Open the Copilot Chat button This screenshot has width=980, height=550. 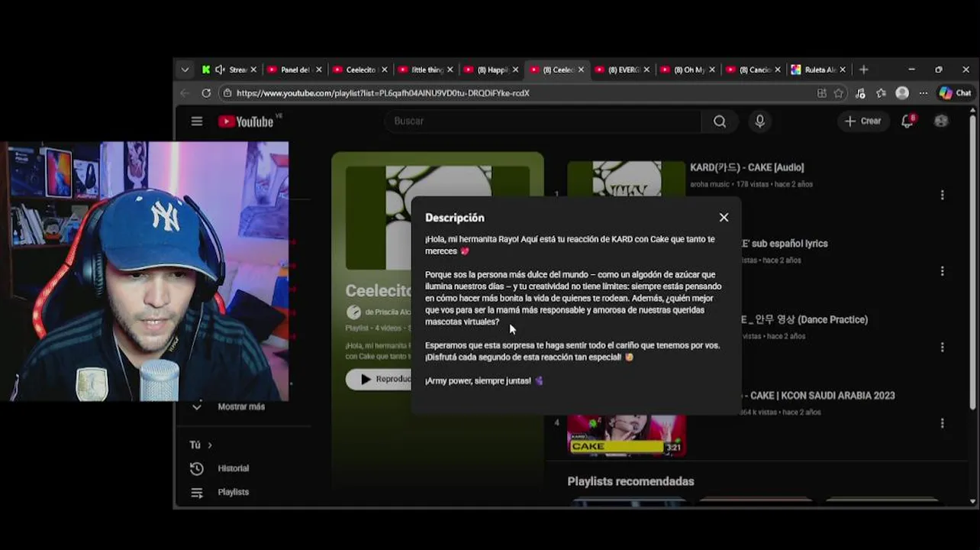(955, 93)
